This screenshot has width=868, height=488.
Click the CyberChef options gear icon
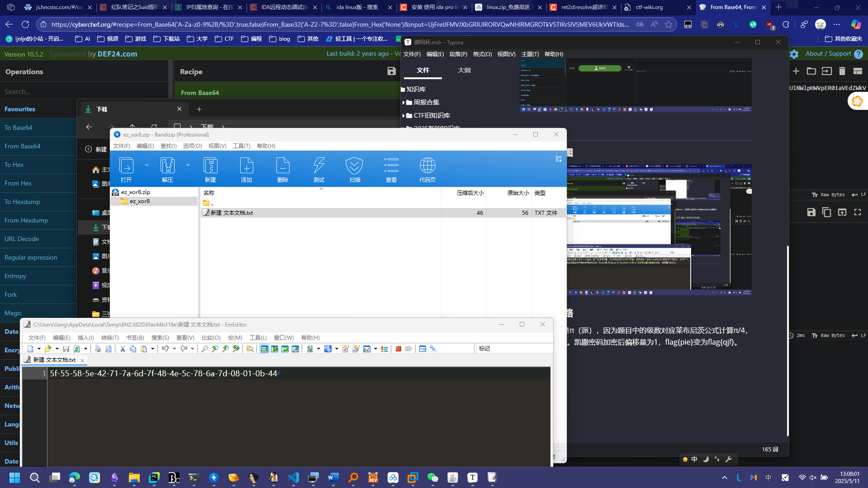tap(794, 54)
